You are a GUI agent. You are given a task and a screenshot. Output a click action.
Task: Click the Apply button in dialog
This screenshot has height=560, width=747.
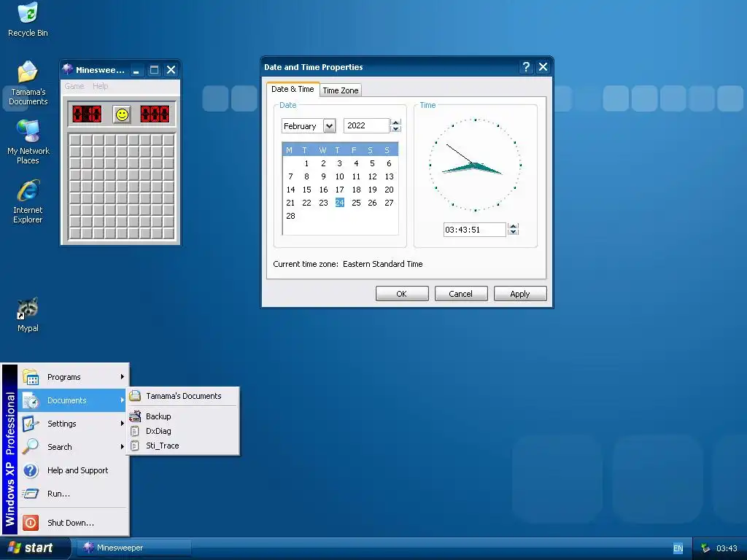[519, 294]
